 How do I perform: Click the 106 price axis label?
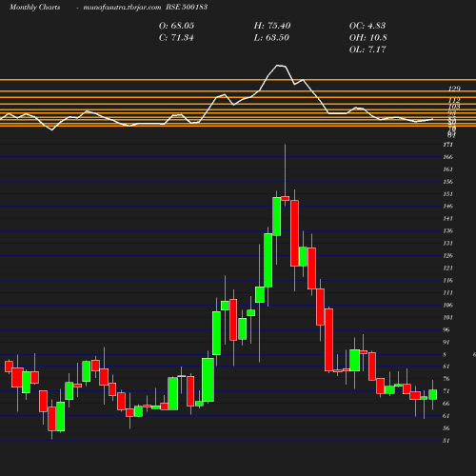pos(447,305)
